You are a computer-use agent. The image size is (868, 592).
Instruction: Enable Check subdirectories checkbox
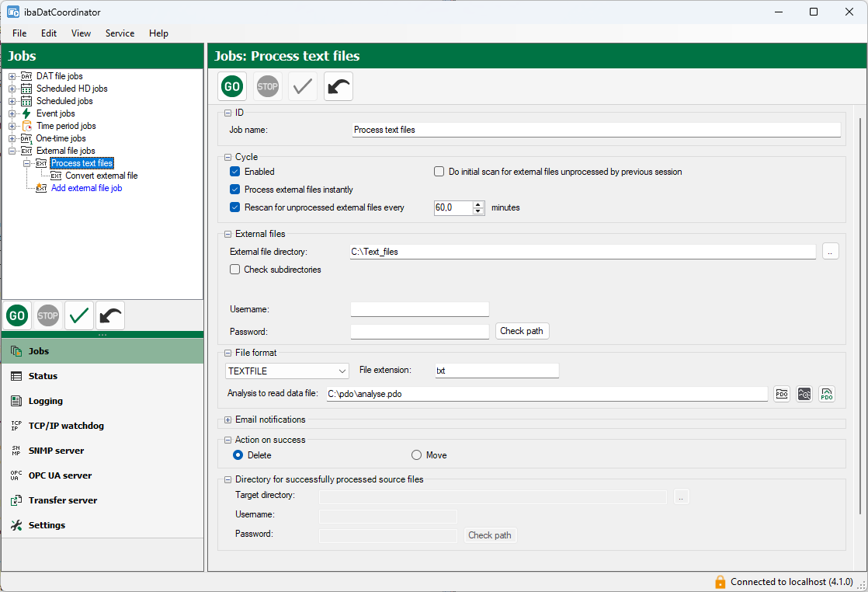click(234, 269)
